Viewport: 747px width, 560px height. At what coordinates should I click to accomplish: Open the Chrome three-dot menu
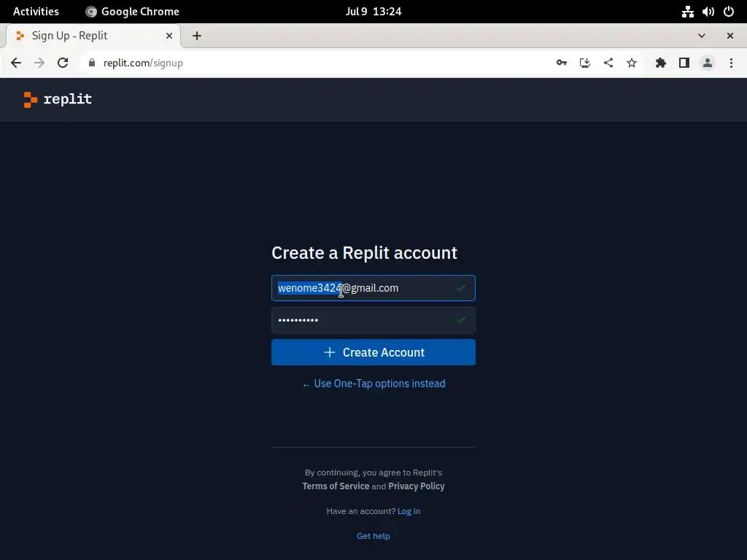731,63
